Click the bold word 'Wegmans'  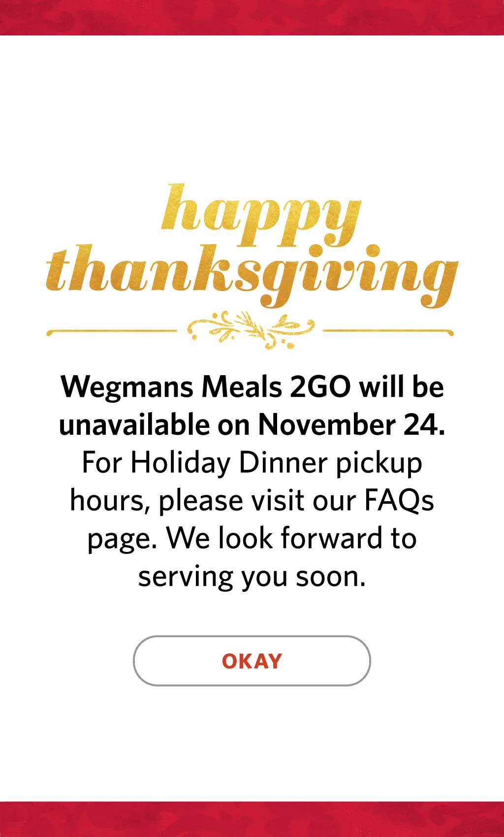pos(127,387)
